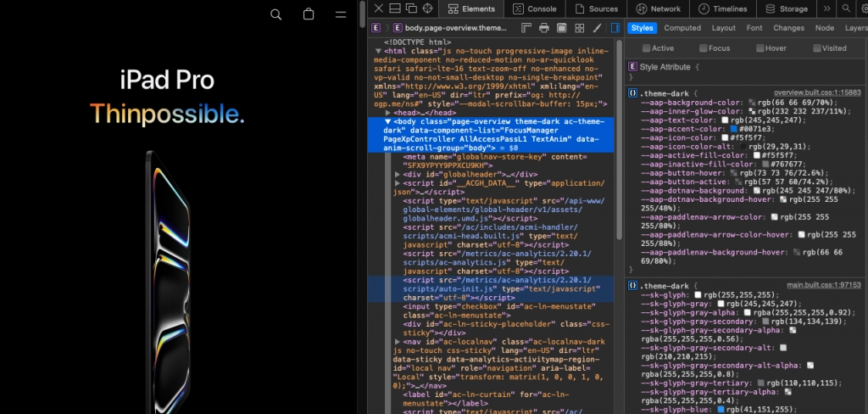Open the main.built.css:1:97153 source link
Viewport: 868px width, 414px height.
(x=824, y=285)
